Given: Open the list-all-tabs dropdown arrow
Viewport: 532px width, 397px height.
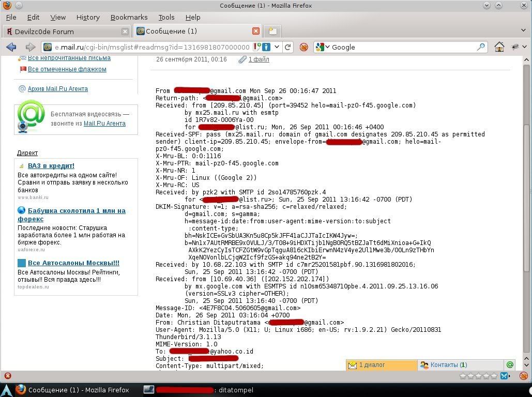Looking at the screenshot, I should (x=523, y=30).
